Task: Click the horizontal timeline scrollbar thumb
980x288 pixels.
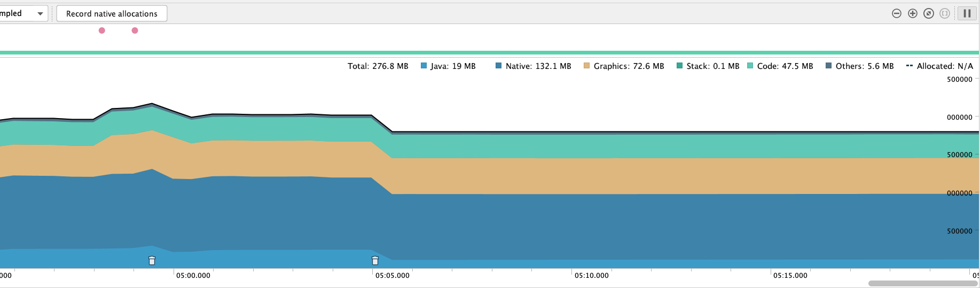Action: (x=923, y=283)
